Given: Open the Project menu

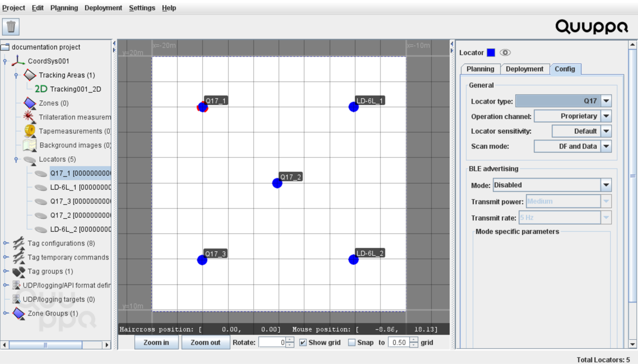Looking at the screenshot, I should click(14, 8).
